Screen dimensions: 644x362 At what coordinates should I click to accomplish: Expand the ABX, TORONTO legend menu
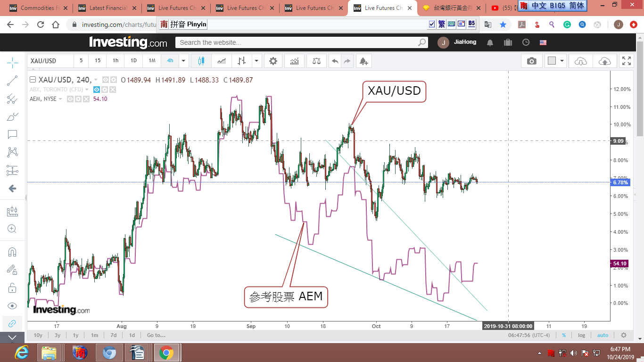tap(87, 90)
